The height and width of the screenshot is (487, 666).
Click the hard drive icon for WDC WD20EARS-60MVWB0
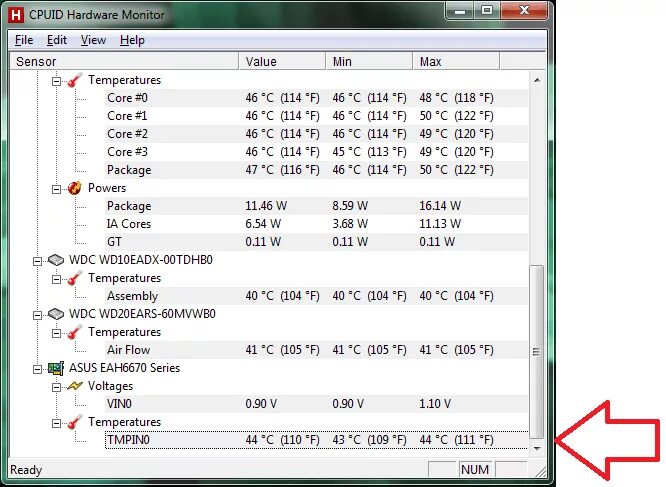[56, 314]
